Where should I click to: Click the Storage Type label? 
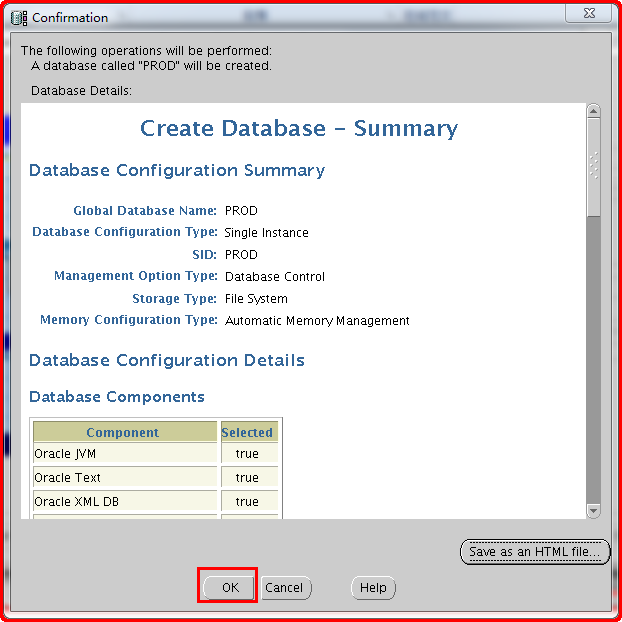point(175,298)
